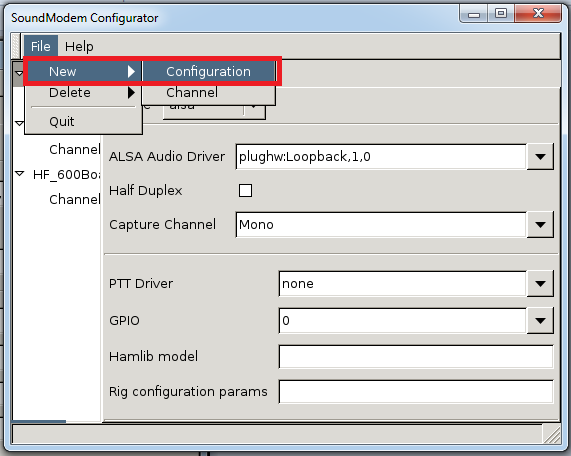This screenshot has height=456, width=571.
Task: Select the HF_600Bo configuration in the tree
Action: pos(66,175)
